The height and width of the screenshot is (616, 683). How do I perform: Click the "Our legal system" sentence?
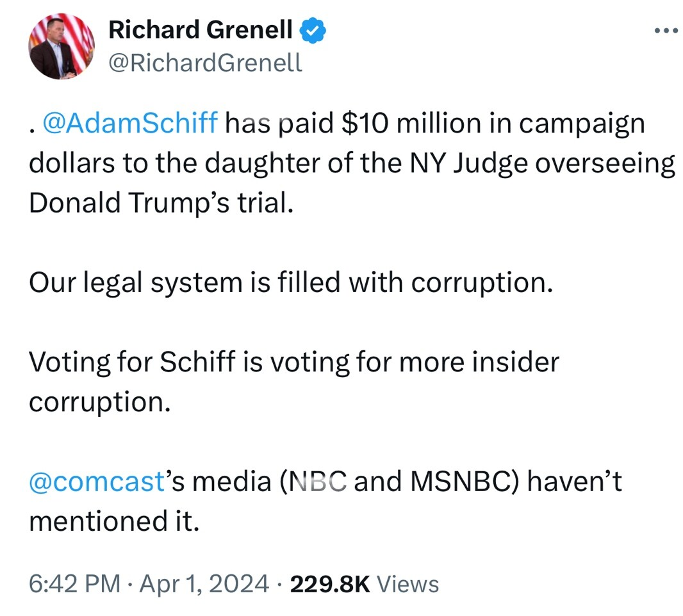click(x=290, y=282)
